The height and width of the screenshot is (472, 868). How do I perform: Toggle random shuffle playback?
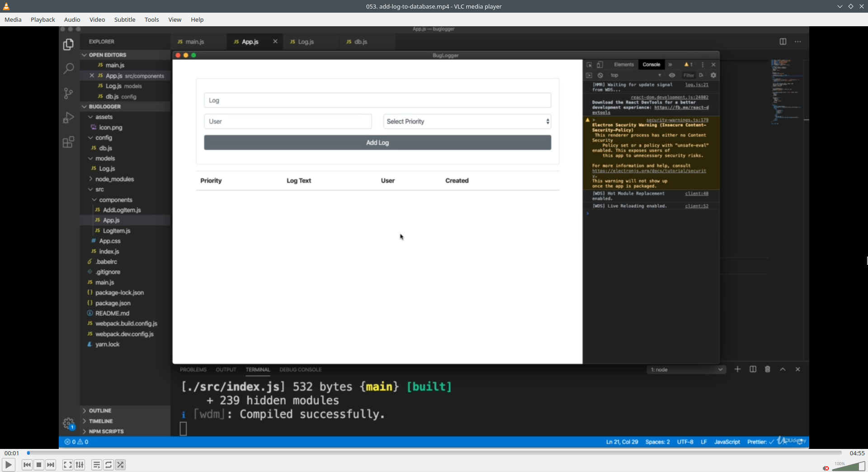(x=120, y=465)
